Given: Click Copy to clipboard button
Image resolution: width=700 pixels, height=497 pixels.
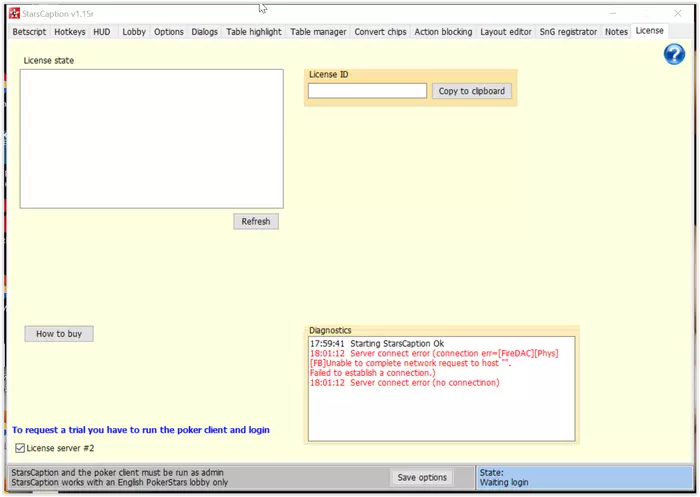Looking at the screenshot, I should pos(471,91).
